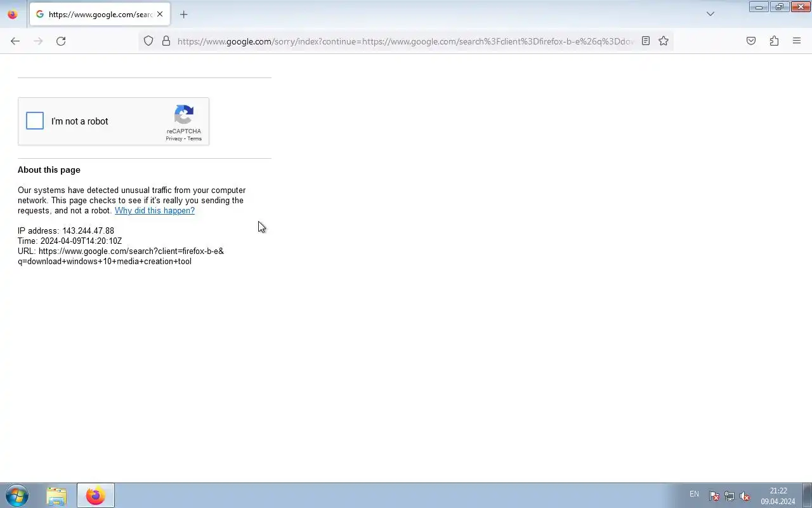Open the 'Why did this happen?' link

[x=155, y=210]
